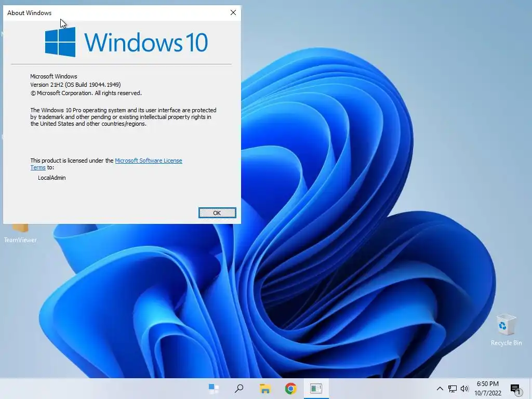The width and height of the screenshot is (532, 399).
Task: Launch File Explorer from the taskbar
Action: pyautogui.click(x=265, y=389)
